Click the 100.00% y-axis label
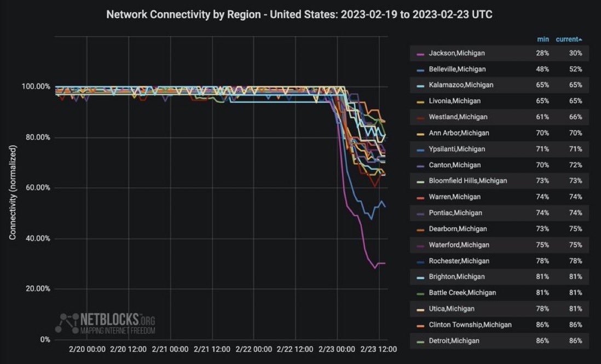This screenshot has width=601, height=364. 36,86
